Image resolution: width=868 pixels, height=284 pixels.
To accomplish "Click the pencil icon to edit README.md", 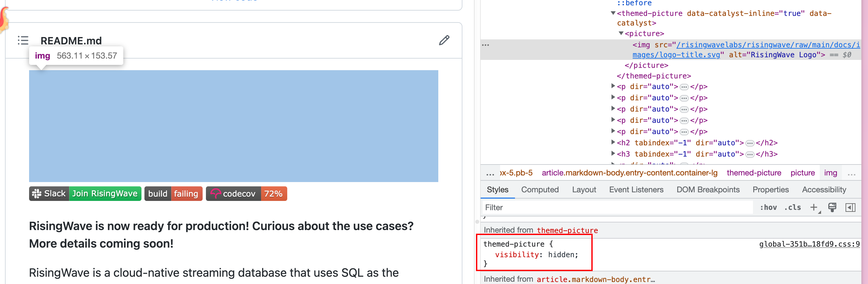I will tap(444, 40).
